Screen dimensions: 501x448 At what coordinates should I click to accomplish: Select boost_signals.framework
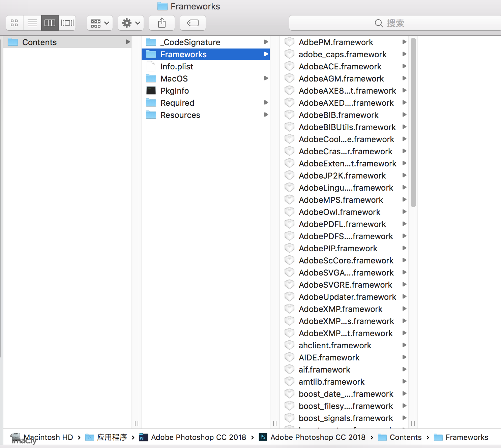click(344, 418)
